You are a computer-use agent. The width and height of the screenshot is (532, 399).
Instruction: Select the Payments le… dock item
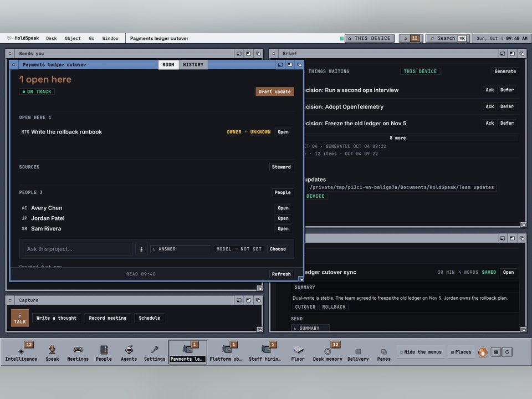click(x=188, y=352)
